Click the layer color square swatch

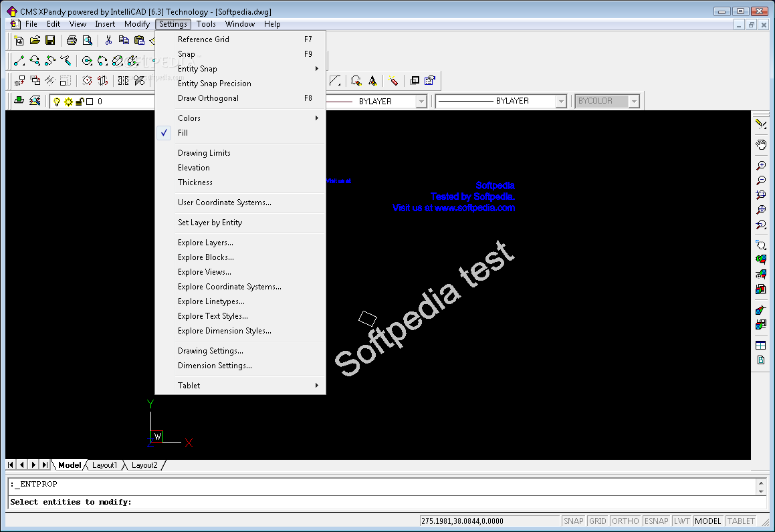pos(90,102)
